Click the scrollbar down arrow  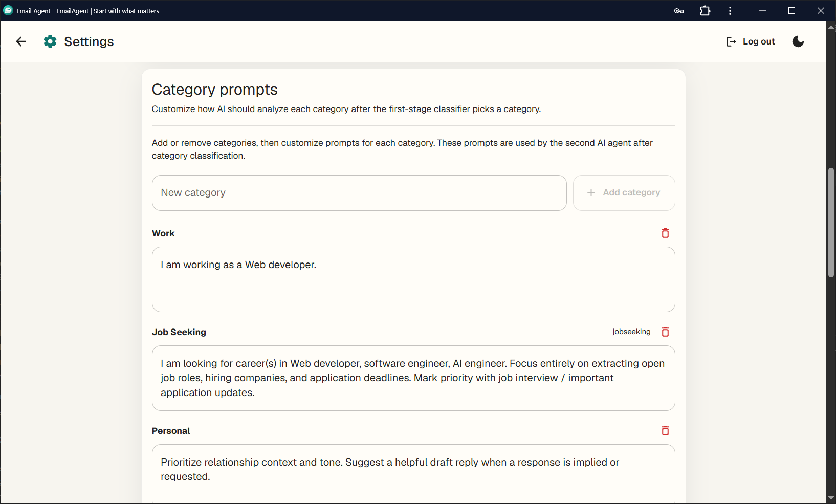[831, 498]
